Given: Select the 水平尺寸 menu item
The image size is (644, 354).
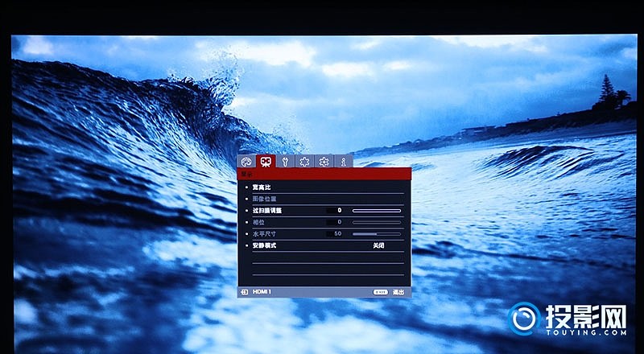Looking at the screenshot, I should click(x=263, y=233).
